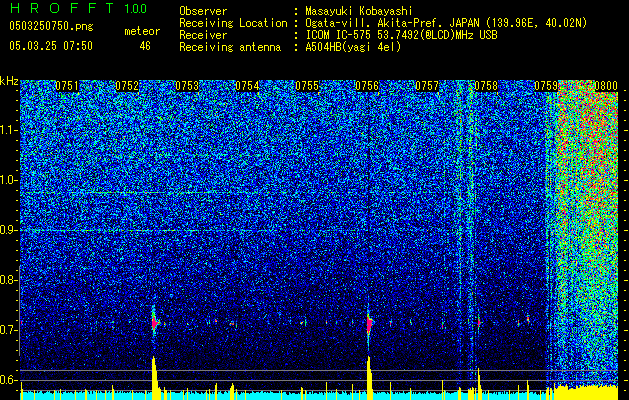Click the strong meteor echo at 0756
Screen dimensions: 629x400
369,323
